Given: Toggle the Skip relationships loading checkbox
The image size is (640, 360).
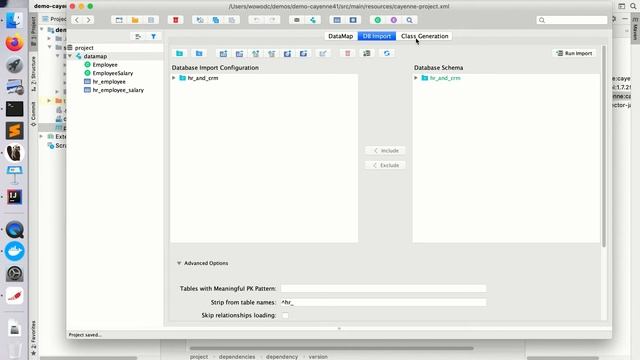Looking at the screenshot, I should [x=285, y=316].
